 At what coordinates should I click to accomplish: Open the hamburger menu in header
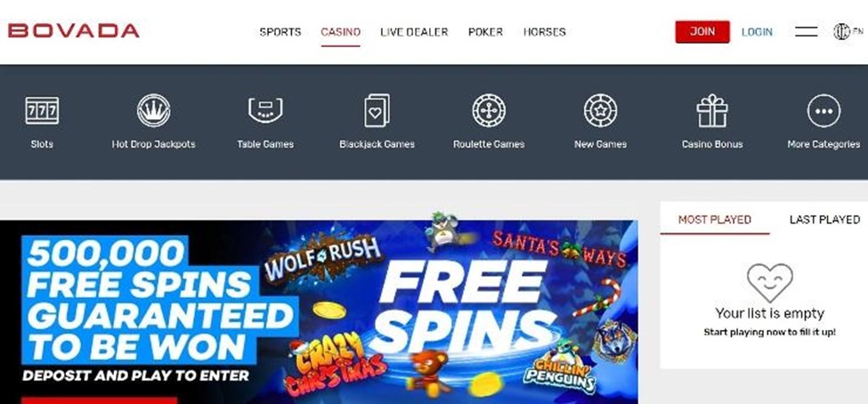806,32
